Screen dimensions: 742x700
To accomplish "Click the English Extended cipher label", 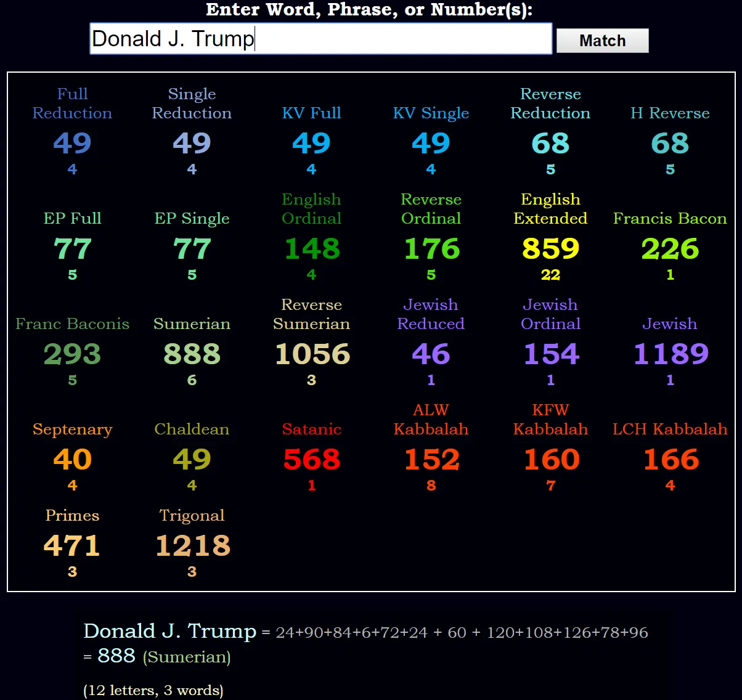I will click(550, 209).
